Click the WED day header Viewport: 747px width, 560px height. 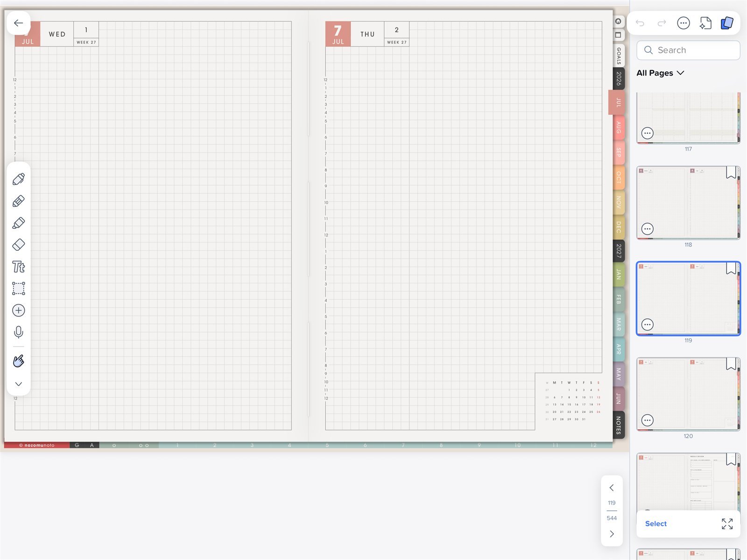[57, 34]
